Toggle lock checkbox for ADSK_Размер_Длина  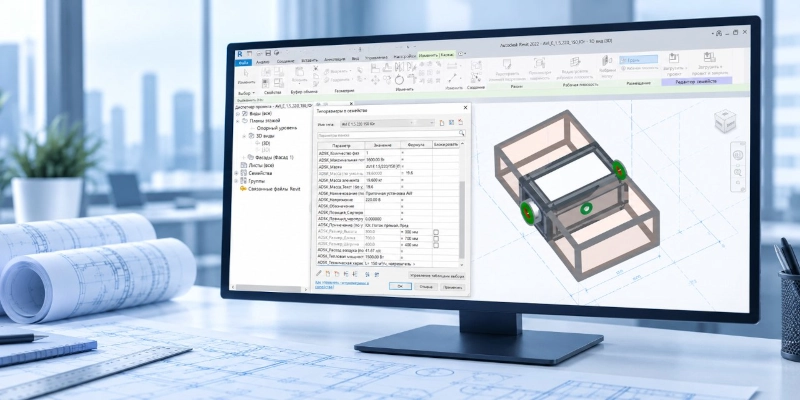pyautogui.click(x=436, y=239)
